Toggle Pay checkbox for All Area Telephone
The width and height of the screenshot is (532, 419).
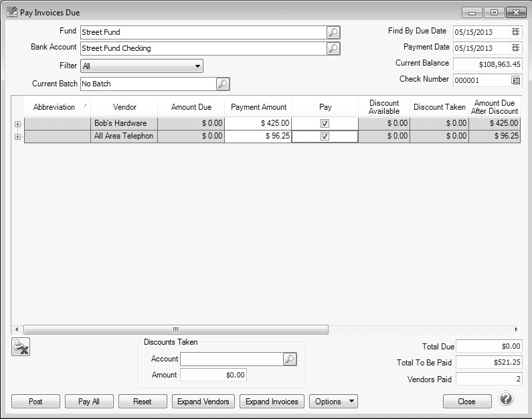pos(325,136)
